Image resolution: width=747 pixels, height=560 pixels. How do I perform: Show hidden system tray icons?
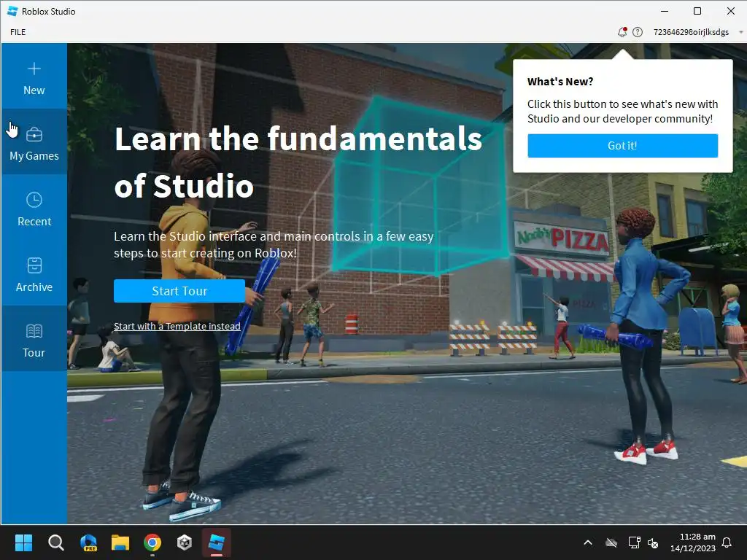coord(588,542)
